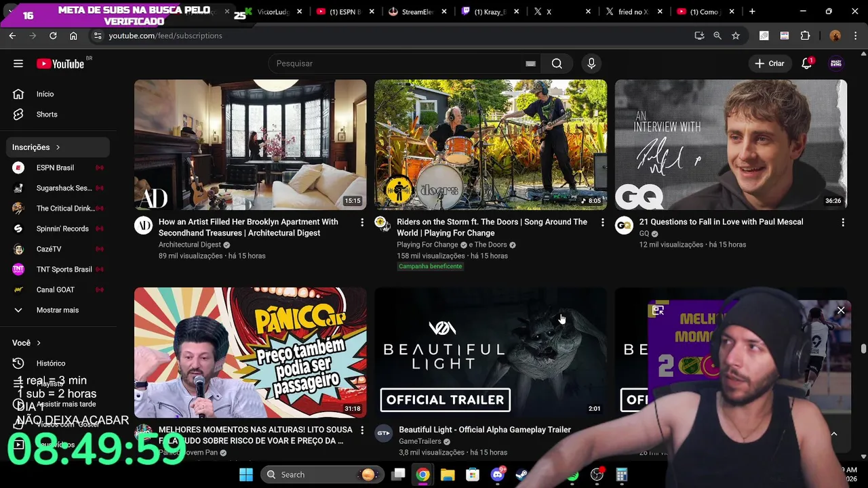
Task: Click the Criar button
Action: 770,63
